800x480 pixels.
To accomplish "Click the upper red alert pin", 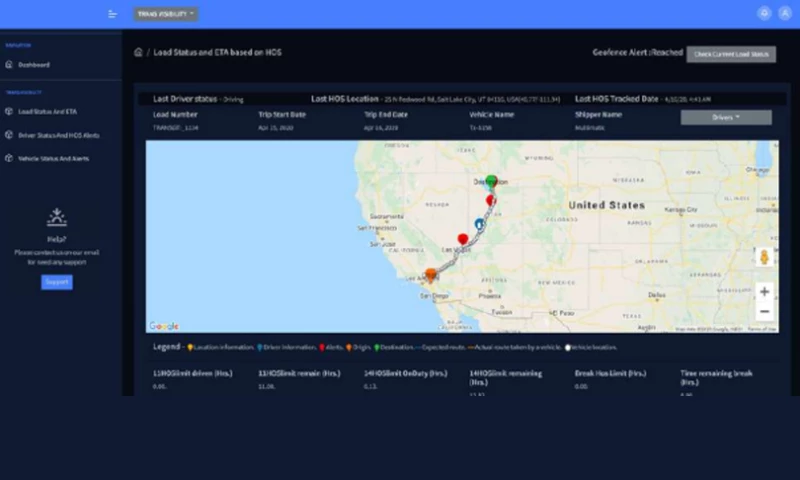I will point(491,200).
